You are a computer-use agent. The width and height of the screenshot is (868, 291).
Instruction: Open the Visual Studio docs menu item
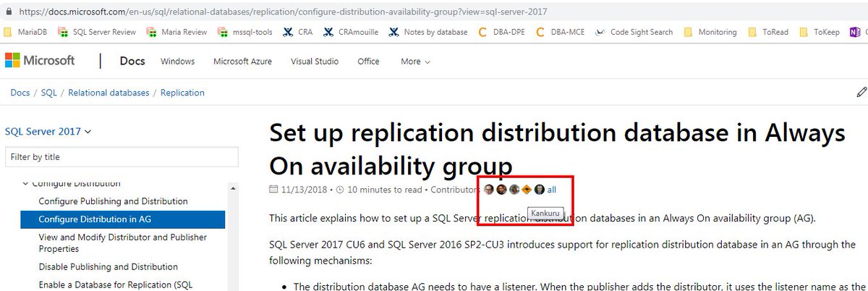(315, 62)
